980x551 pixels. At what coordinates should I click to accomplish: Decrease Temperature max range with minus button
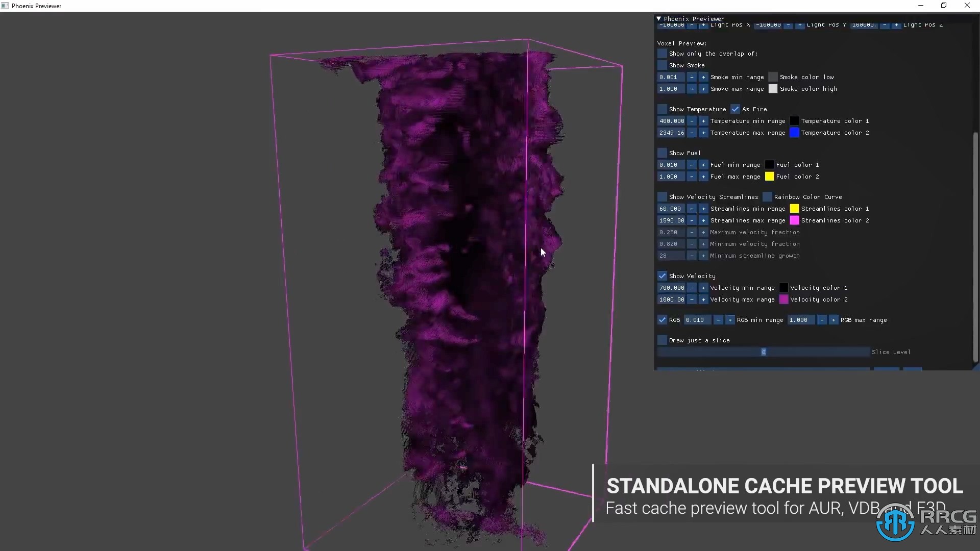click(x=692, y=133)
